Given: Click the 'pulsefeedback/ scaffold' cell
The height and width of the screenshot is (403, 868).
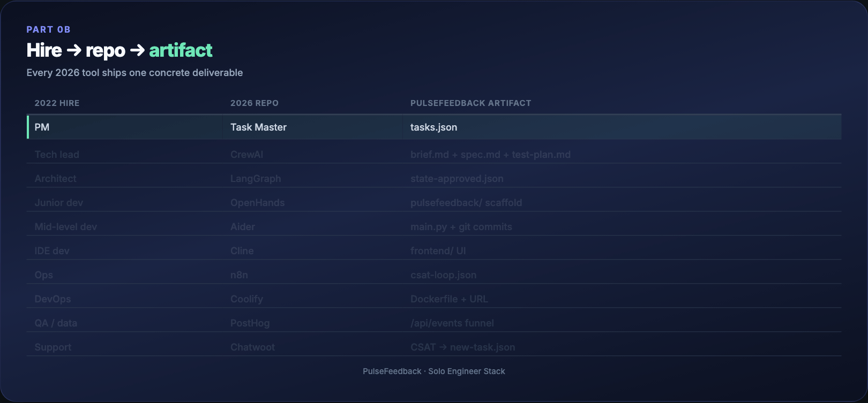Looking at the screenshot, I should click(x=466, y=203).
